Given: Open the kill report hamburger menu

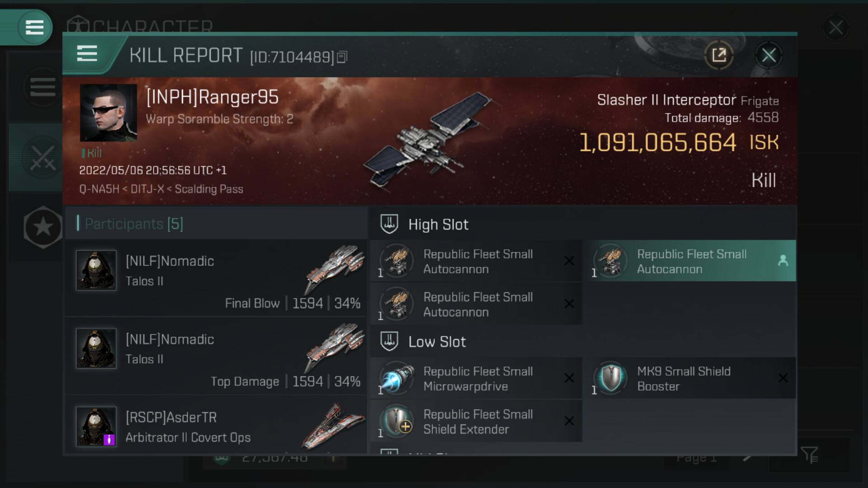Looking at the screenshot, I should pyautogui.click(x=87, y=54).
